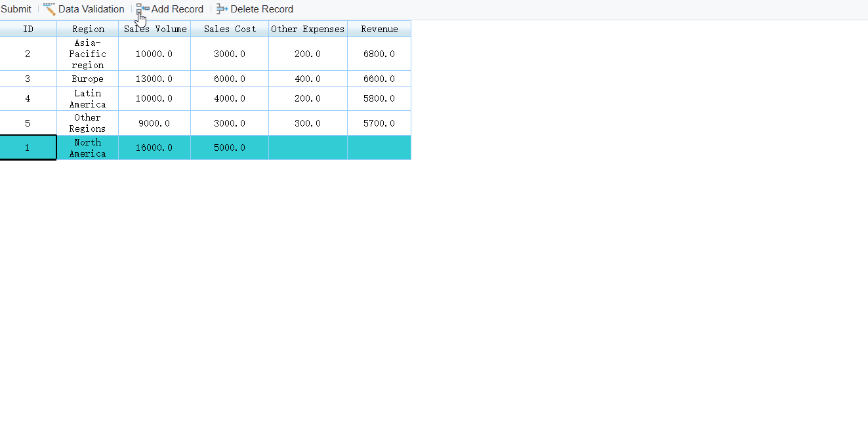
Task: Click the Data Validation label
Action: [90, 9]
